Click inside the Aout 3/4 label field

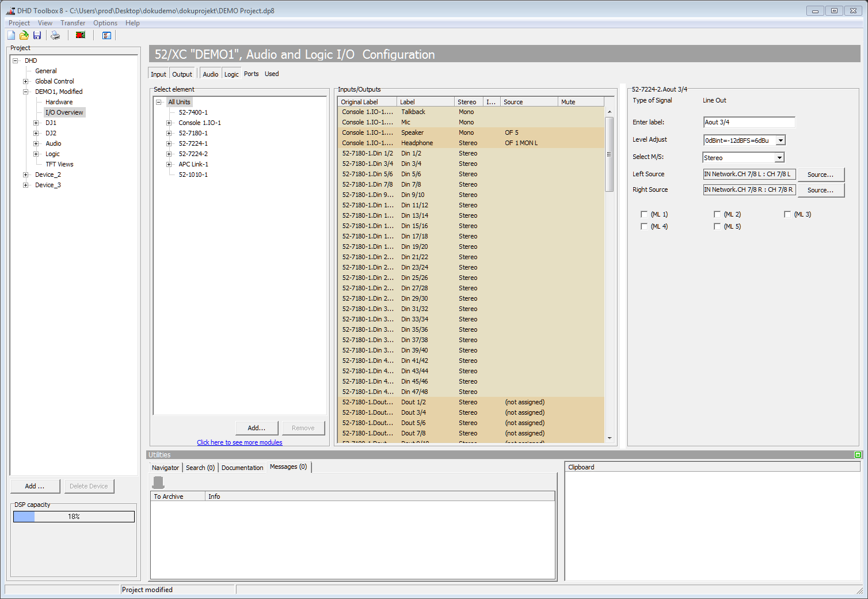pyautogui.click(x=748, y=122)
